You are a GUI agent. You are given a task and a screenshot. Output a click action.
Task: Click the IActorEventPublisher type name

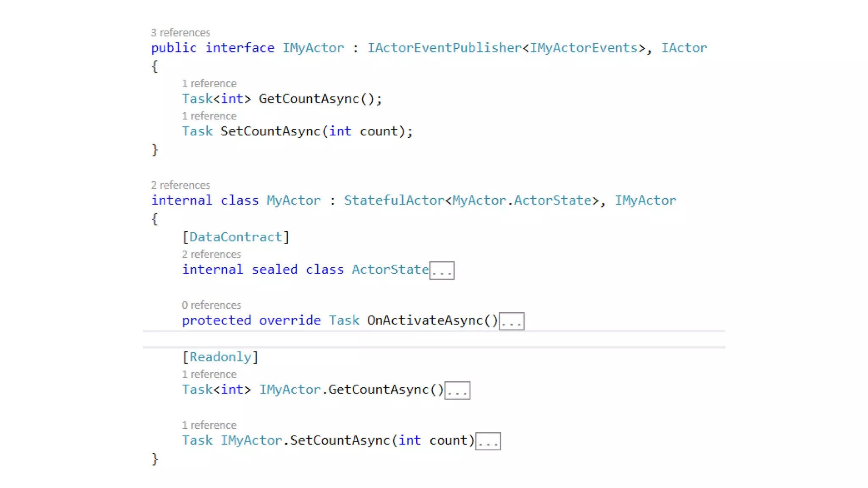coord(444,48)
